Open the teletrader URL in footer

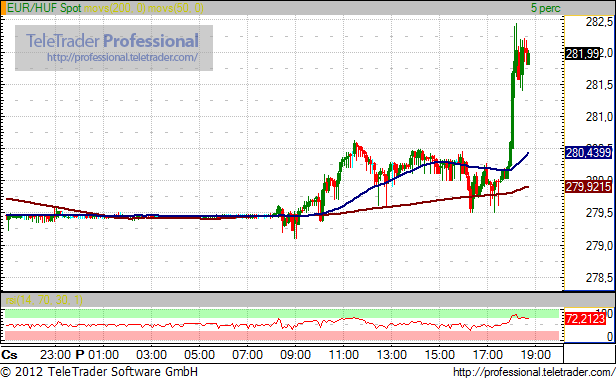pyautogui.click(x=534, y=372)
